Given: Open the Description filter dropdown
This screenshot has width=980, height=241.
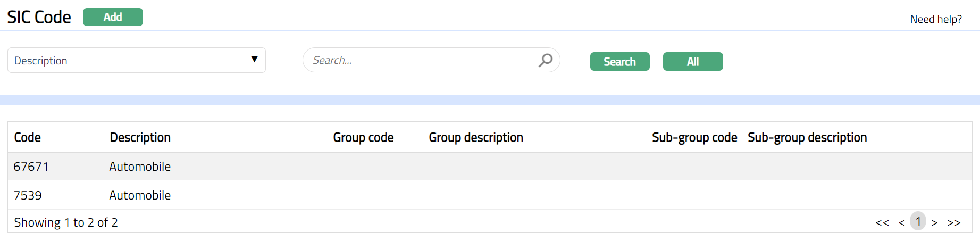Looking at the screenshot, I should coord(136,61).
